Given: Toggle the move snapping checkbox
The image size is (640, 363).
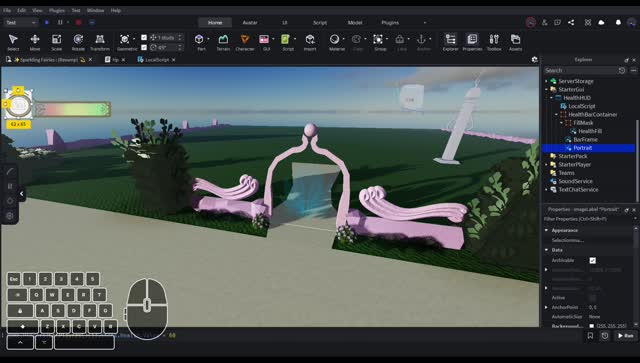Looking at the screenshot, I should 144,38.
